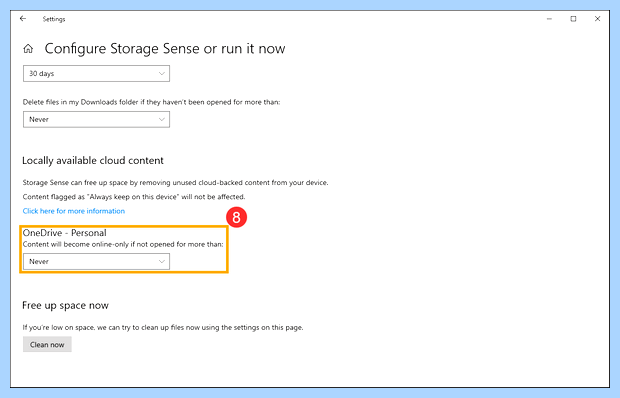This screenshot has height=398, width=620.
Task: Click Locally available cloud content heading
Action: (93, 160)
